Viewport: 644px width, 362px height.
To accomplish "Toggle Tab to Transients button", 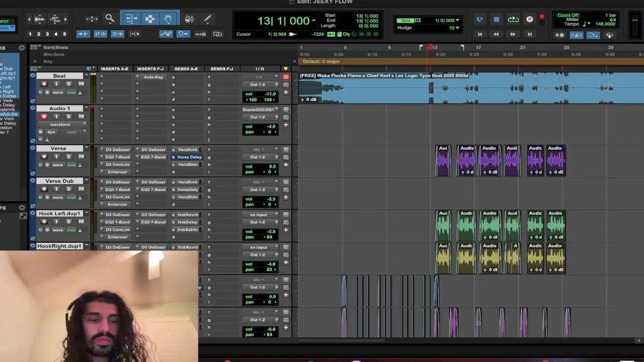I will (x=83, y=34).
